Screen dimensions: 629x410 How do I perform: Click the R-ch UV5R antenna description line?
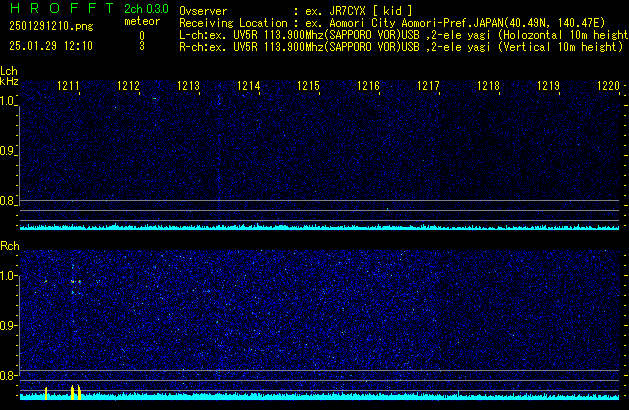401,47
